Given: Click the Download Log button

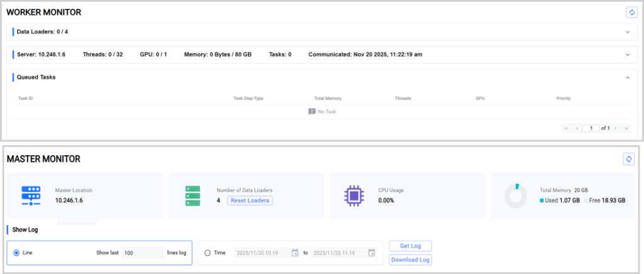Looking at the screenshot, I should [410, 260].
